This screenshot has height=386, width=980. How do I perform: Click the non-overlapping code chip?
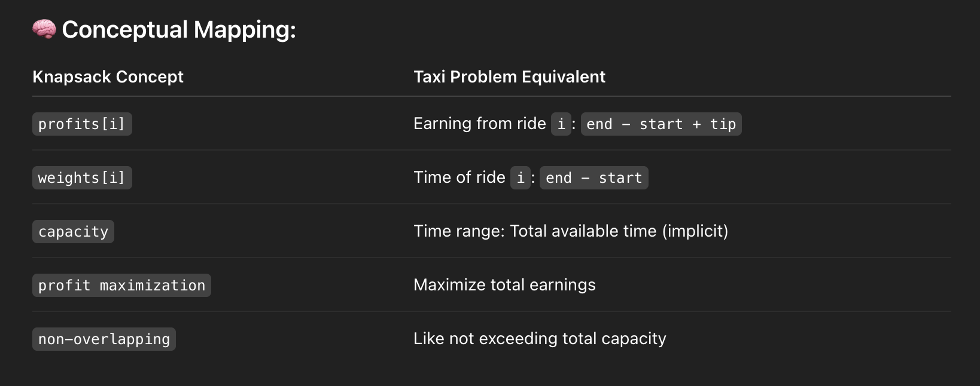(104, 339)
